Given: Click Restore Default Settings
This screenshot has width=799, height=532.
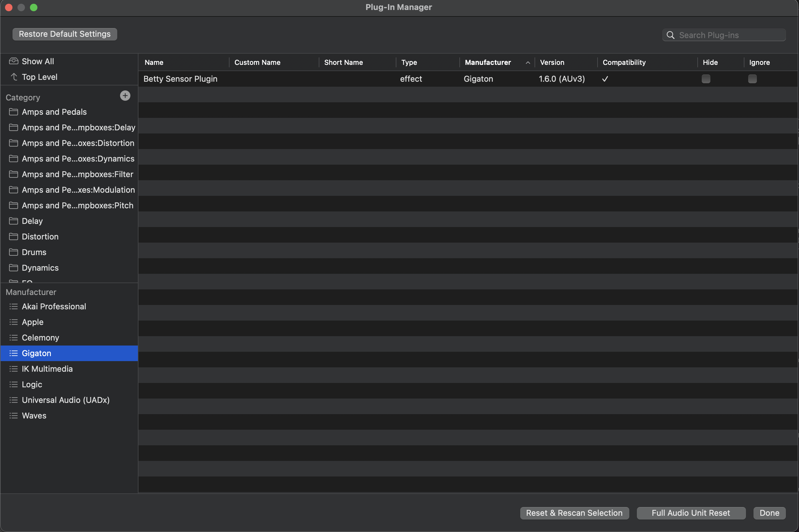Looking at the screenshot, I should click(65, 34).
